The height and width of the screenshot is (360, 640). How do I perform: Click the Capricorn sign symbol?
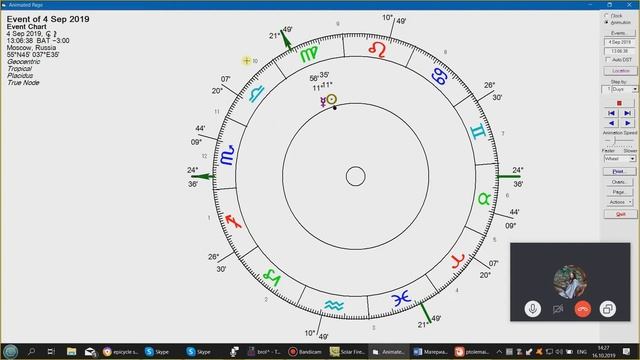pos(272,277)
